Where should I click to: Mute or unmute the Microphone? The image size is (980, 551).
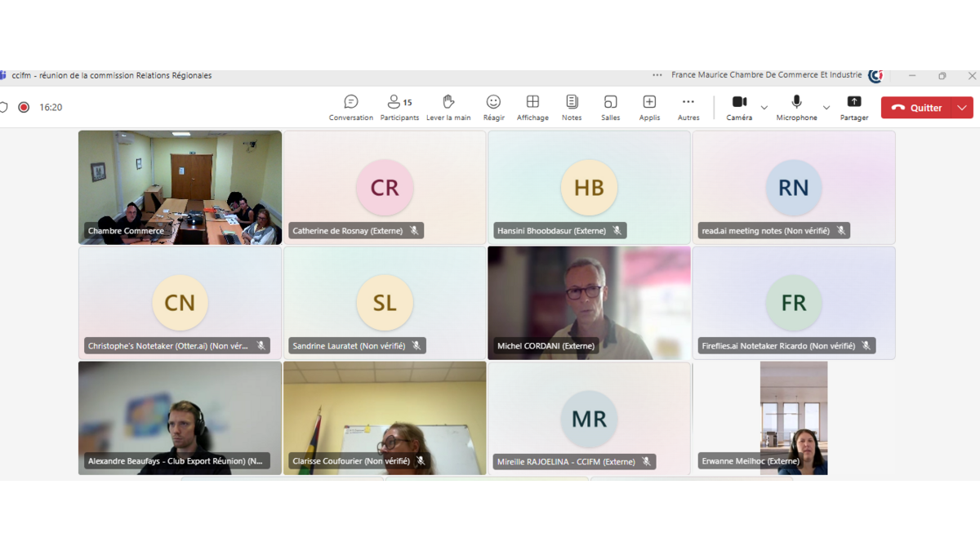click(x=796, y=107)
